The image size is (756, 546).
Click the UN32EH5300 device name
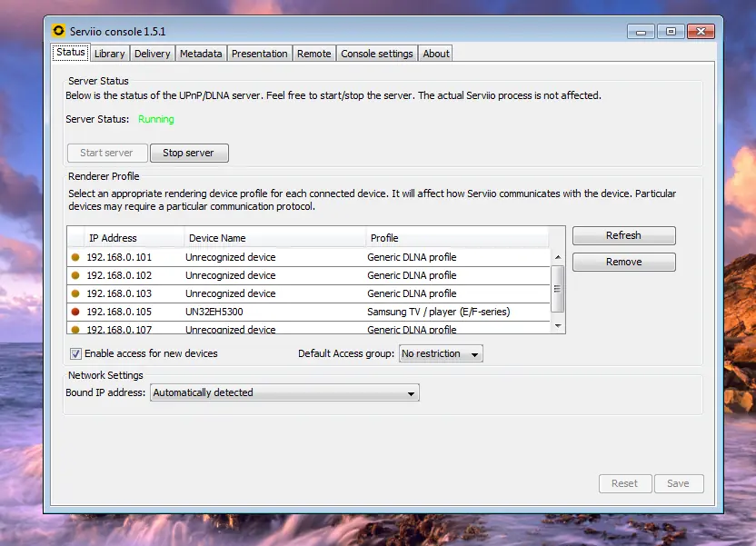click(x=214, y=312)
